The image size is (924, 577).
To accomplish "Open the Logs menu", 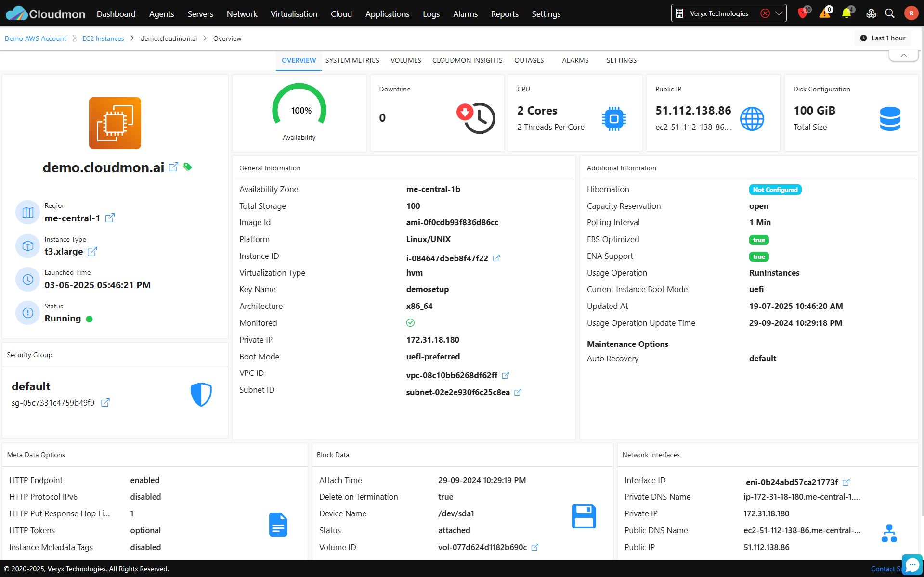I will (431, 14).
